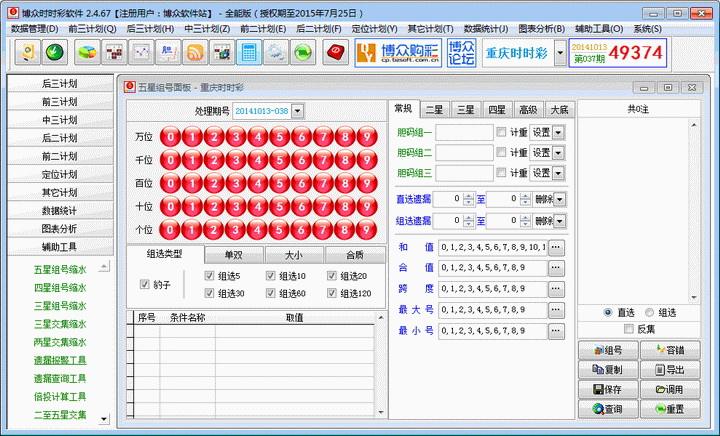Image resolution: width=720 pixels, height=436 pixels.
Task: Click the red grid table toolbar icon
Action: tap(114, 52)
